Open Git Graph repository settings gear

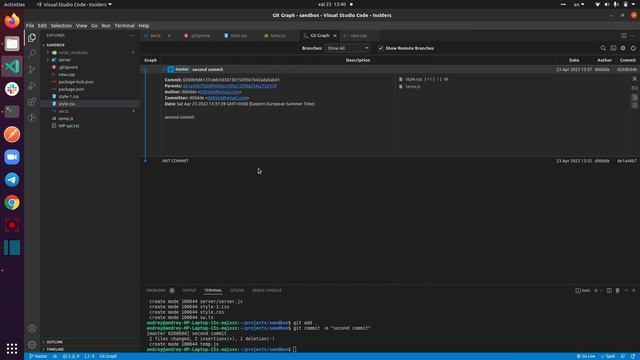623,48
